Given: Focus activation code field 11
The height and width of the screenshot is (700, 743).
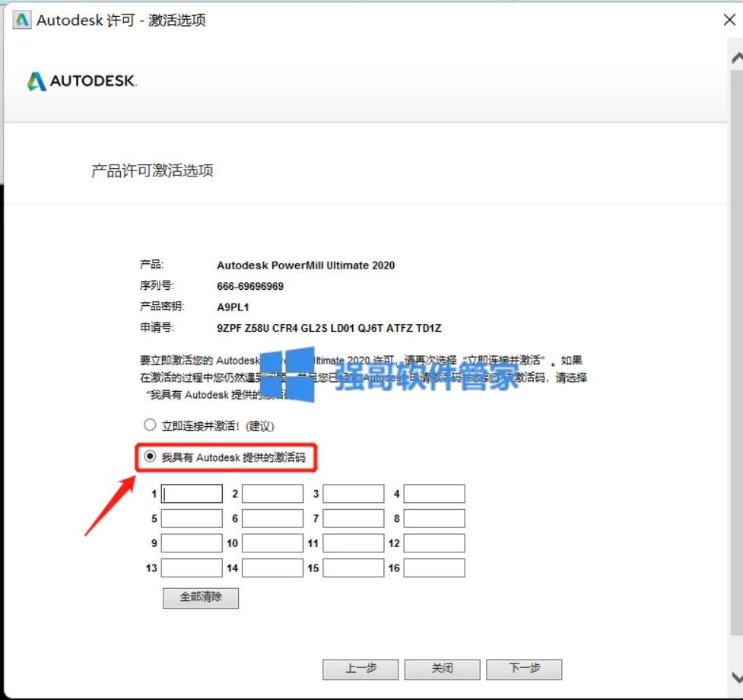Looking at the screenshot, I should 354,543.
